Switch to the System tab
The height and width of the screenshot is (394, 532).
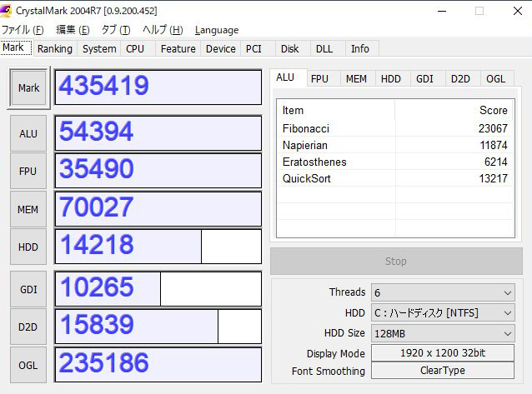pos(99,49)
